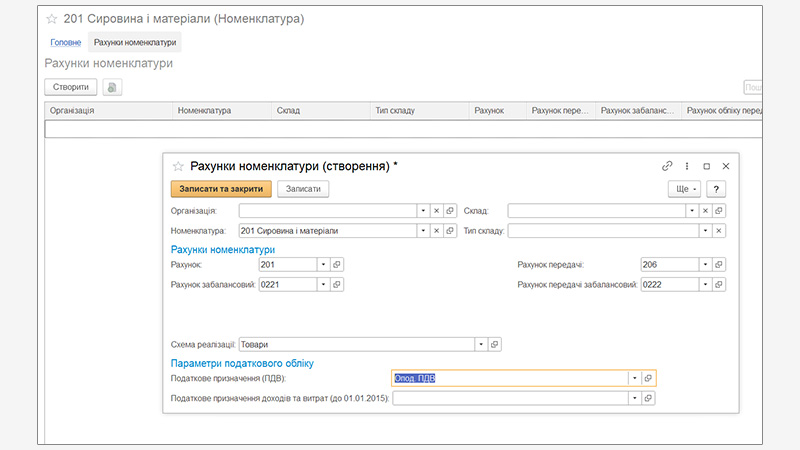The width and height of the screenshot is (800, 450).
Task: Click the open icon next to Схема реалізації
Action: click(x=495, y=343)
